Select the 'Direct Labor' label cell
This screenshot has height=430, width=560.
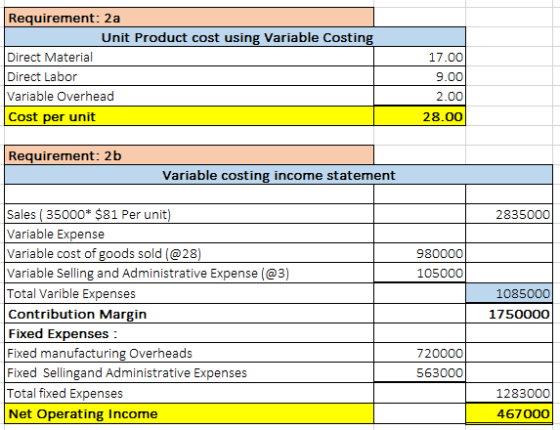coord(189,76)
